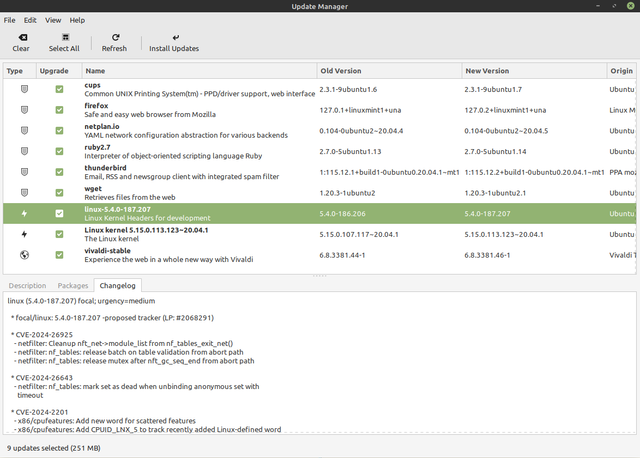Click old version 2.7.0-5ubuntu1.13
The height and width of the screenshot is (458, 640).
click(x=350, y=151)
